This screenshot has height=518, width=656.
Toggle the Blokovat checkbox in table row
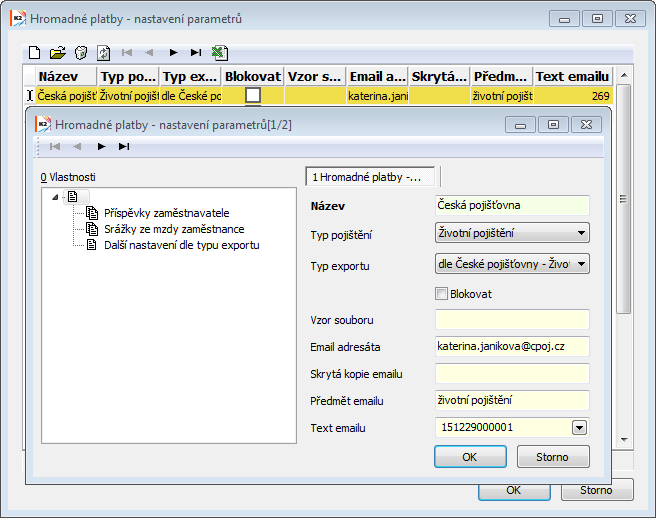[x=253, y=95]
